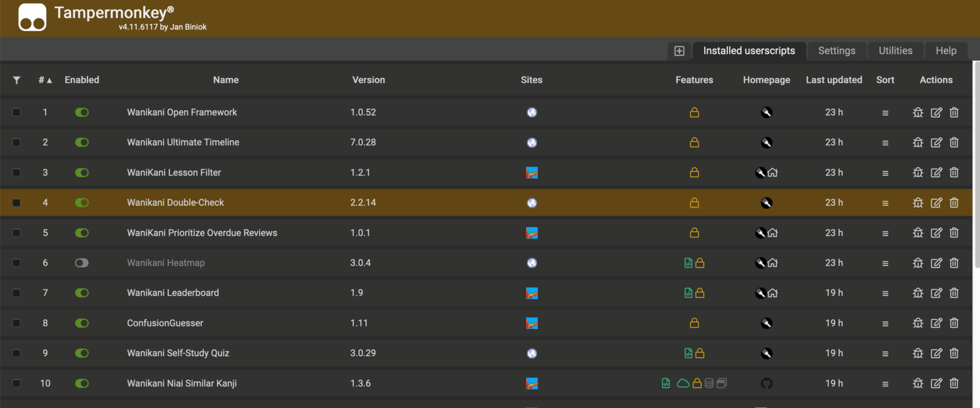Open the Wanikani Double-Check script name
980x408 pixels.
[x=175, y=202]
